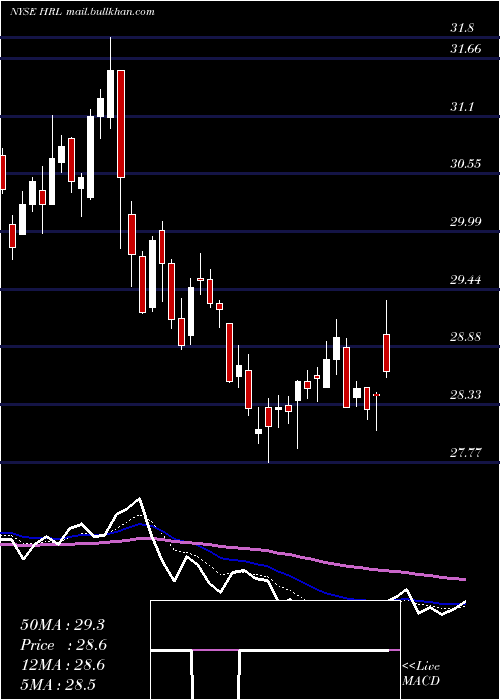Click the NYSE HRL mail.bullkhan.com title text

(x=82, y=12)
